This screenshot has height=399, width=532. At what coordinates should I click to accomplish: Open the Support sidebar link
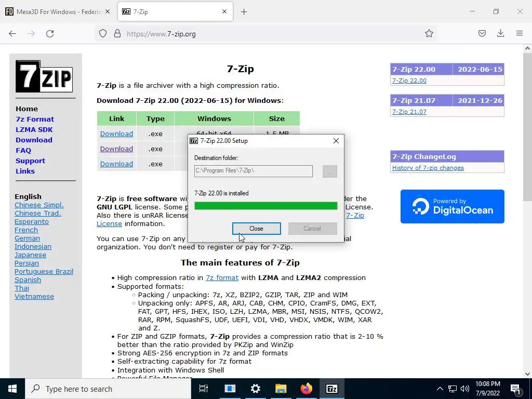tap(30, 161)
